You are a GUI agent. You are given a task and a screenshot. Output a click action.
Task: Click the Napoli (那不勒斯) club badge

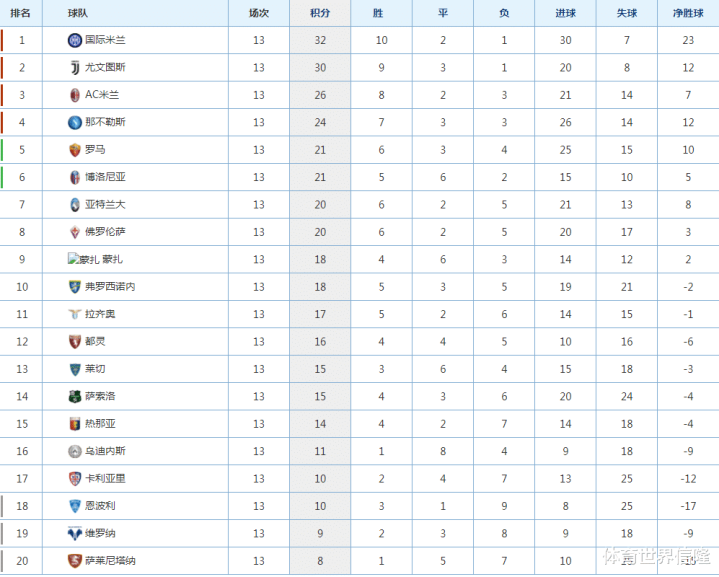[75, 122]
